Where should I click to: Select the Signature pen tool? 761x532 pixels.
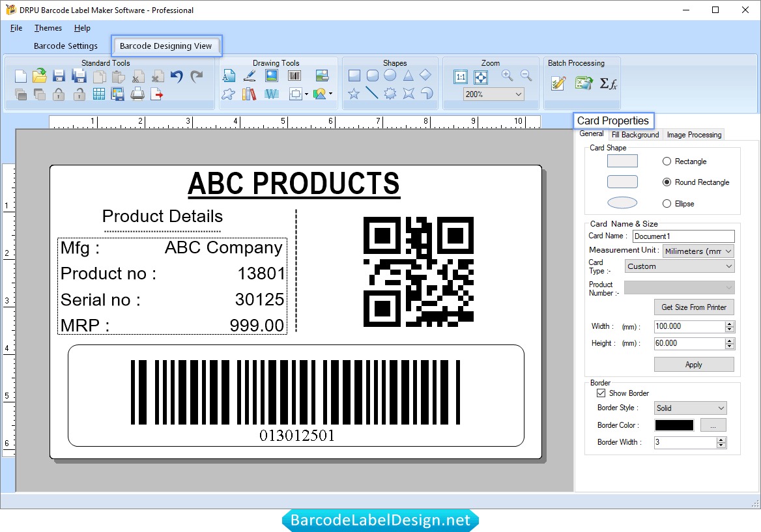[x=250, y=76]
